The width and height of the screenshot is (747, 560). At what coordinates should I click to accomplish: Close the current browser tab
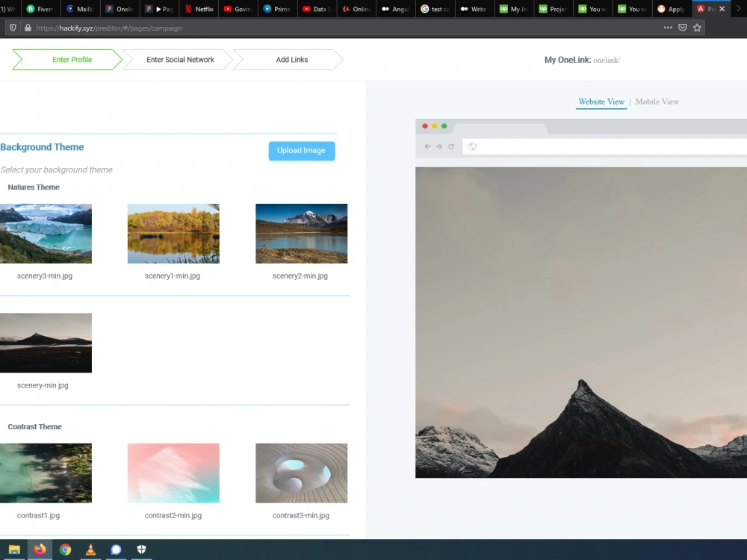click(x=722, y=8)
